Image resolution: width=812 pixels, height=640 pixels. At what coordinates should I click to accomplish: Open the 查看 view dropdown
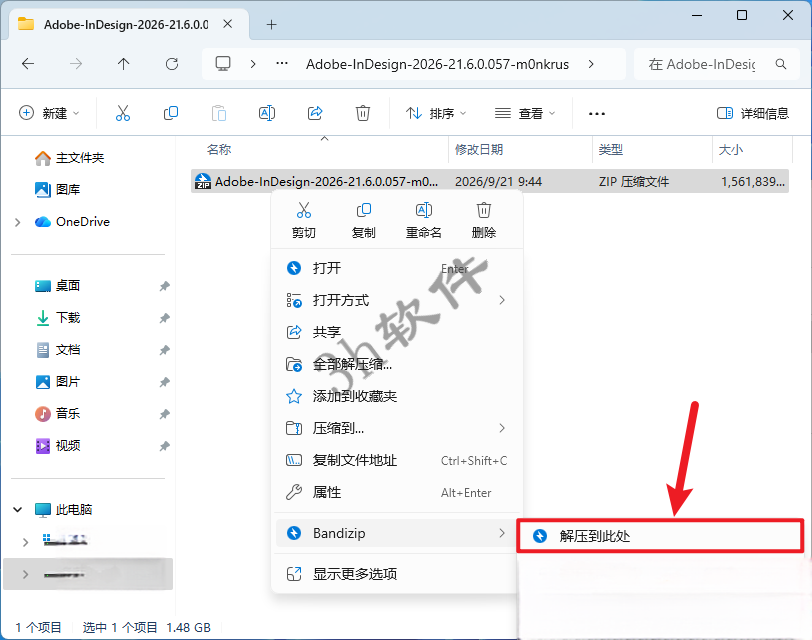click(x=525, y=113)
